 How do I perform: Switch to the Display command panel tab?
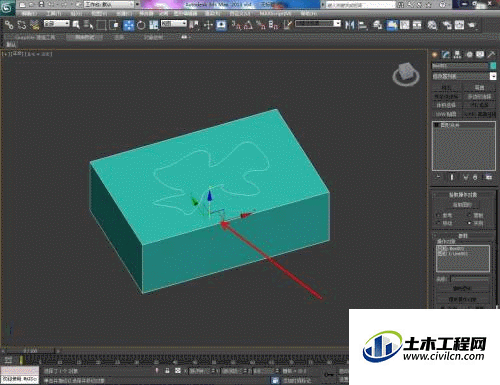pos(480,55)
